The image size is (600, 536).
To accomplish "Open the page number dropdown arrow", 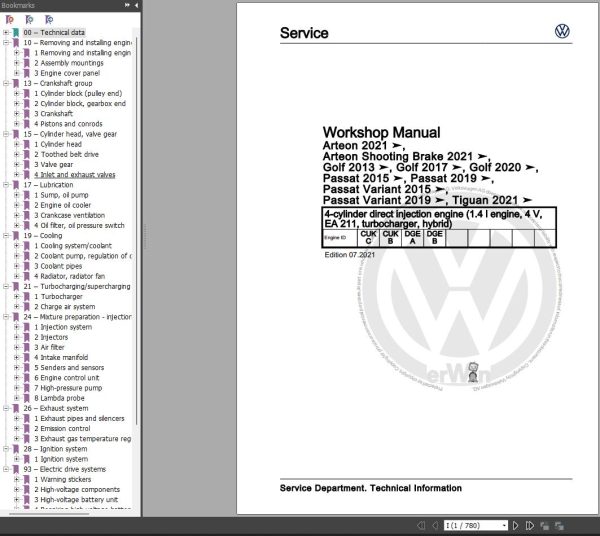I will (x=504, y=526).
